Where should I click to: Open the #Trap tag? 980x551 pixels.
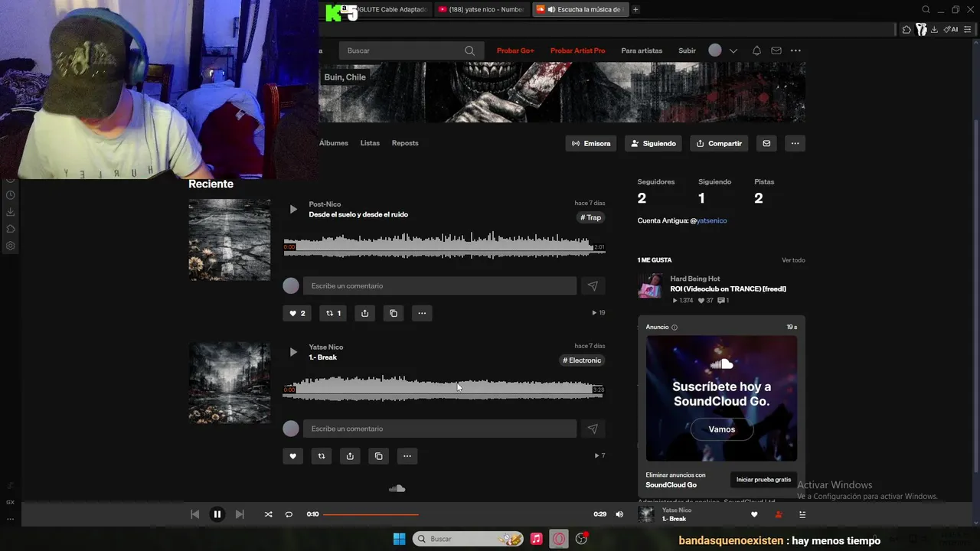590,217
